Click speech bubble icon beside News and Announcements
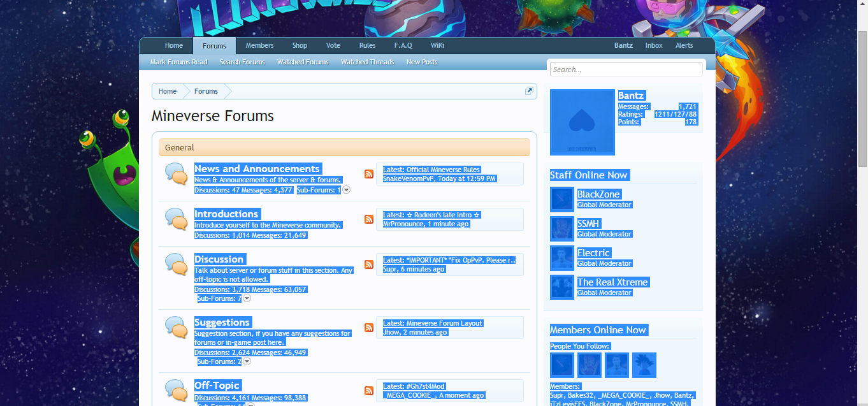Viewport: 868px width, 406px height. point(175,174)
